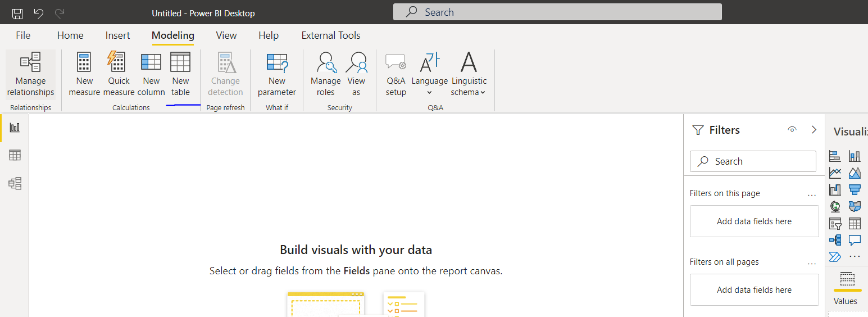This screenshot has height=317, width=868.
Task: Toggle the Filters pane eye icon
Action: tap(792, 130)
